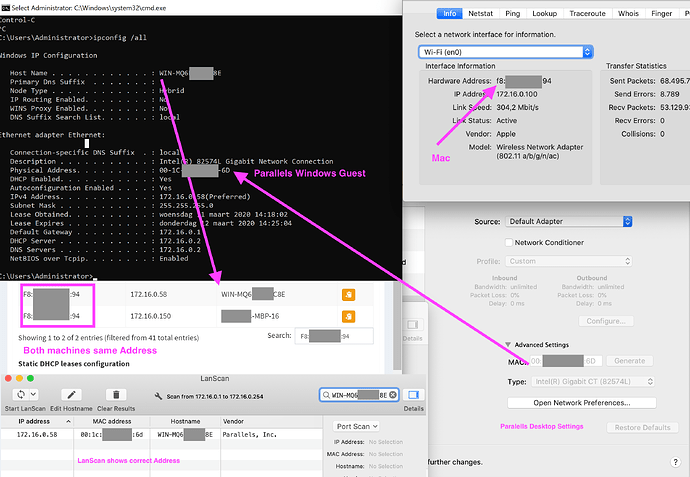This screenshot has height=477, width=690.
Task: Open Profile Custom dropdown
Action: 569,261
